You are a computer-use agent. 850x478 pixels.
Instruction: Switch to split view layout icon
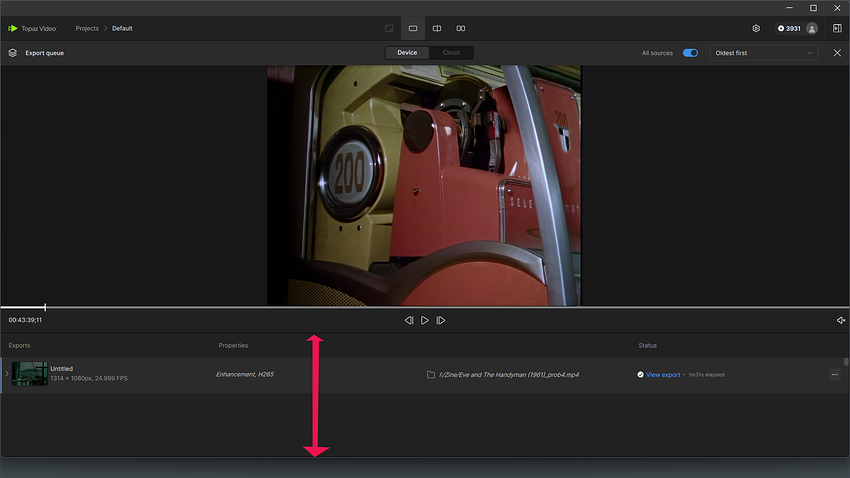coord(436,28)
